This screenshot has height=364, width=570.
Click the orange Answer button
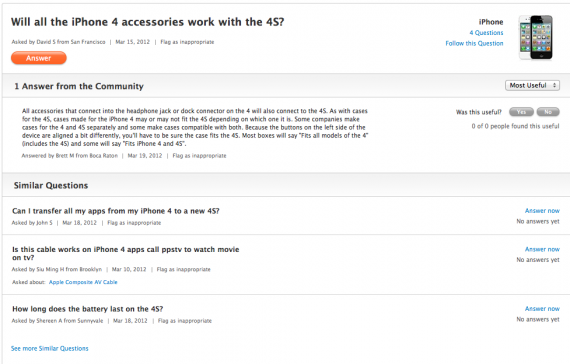tap(39, 58)
